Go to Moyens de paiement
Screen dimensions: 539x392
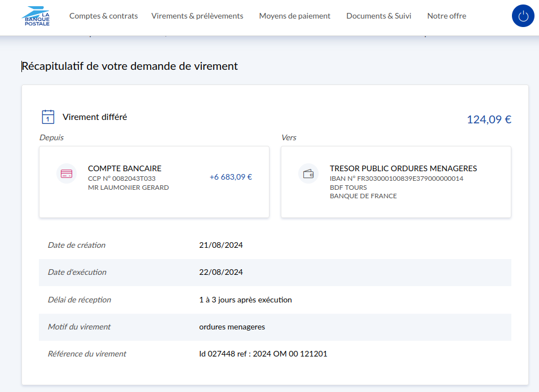pos(295,16)
